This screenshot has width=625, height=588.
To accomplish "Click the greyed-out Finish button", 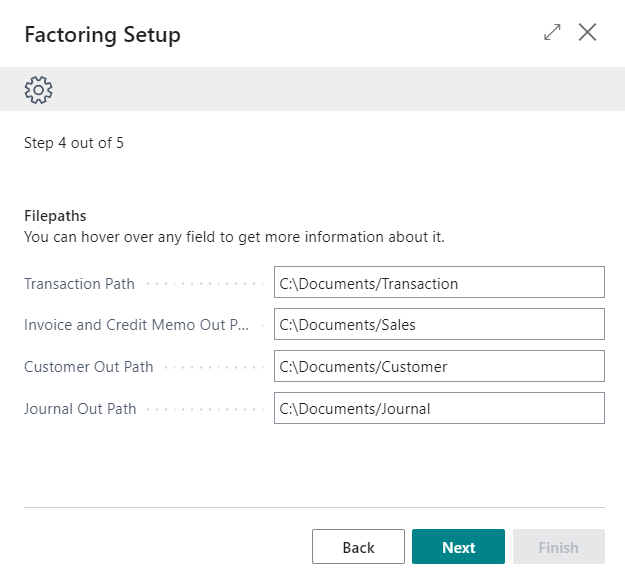I will click(x=558, y=547).
